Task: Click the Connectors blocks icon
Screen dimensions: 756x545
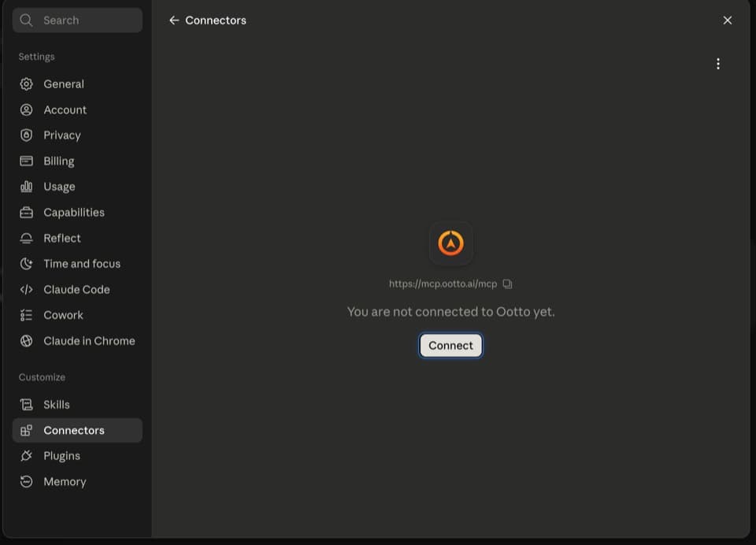Action: click(x=27, y=430)
